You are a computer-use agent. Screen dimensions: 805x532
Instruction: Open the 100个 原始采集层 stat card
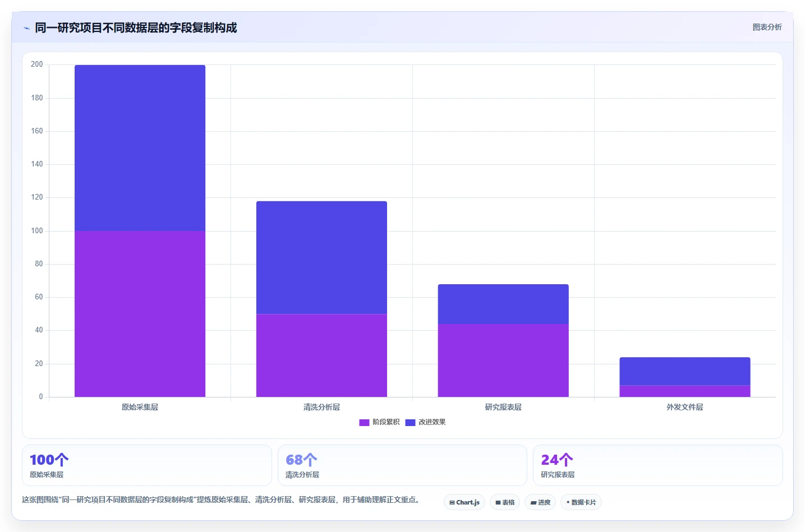147,465
